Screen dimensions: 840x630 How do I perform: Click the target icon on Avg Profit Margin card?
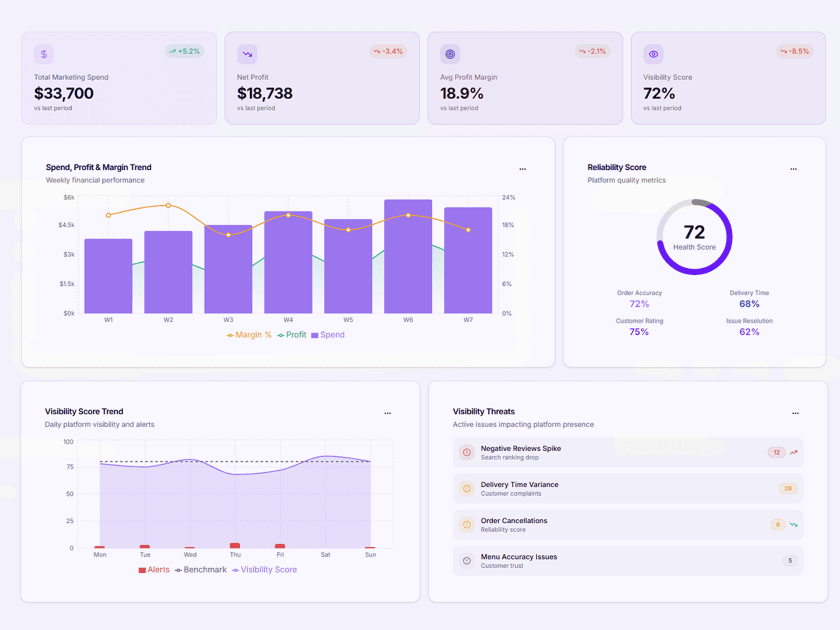[x=450, y=53]
